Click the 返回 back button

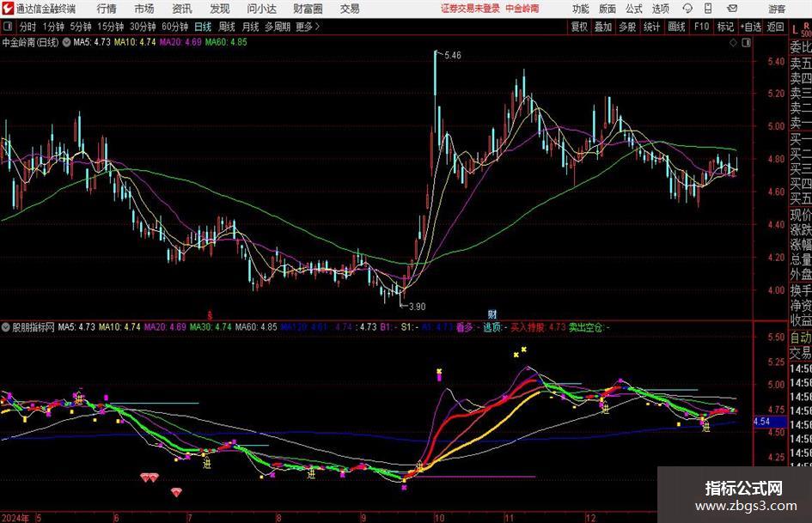tap(775, 27)
